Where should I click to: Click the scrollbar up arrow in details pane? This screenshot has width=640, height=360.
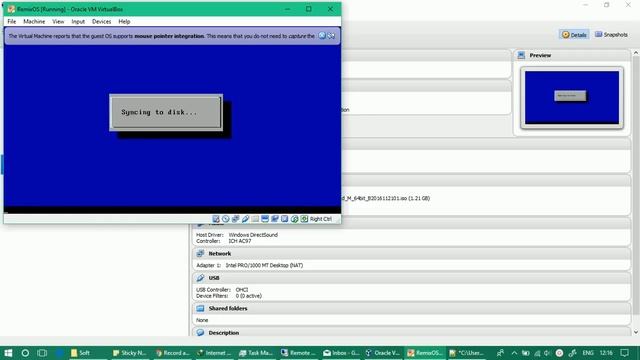pyautogui.click(x=636, y=53)
